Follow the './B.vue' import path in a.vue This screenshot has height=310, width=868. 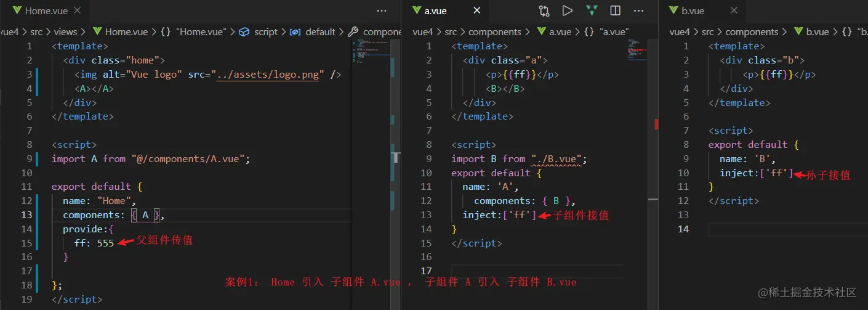(556, 159)
